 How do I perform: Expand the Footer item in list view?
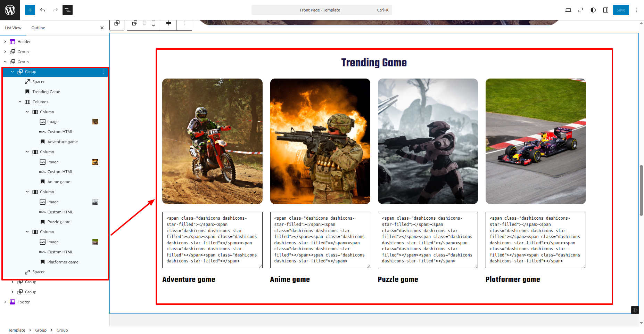click(5, 302)
